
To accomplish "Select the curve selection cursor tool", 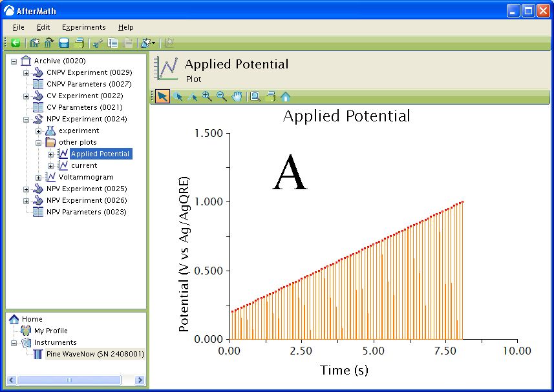I will [193, 96].
